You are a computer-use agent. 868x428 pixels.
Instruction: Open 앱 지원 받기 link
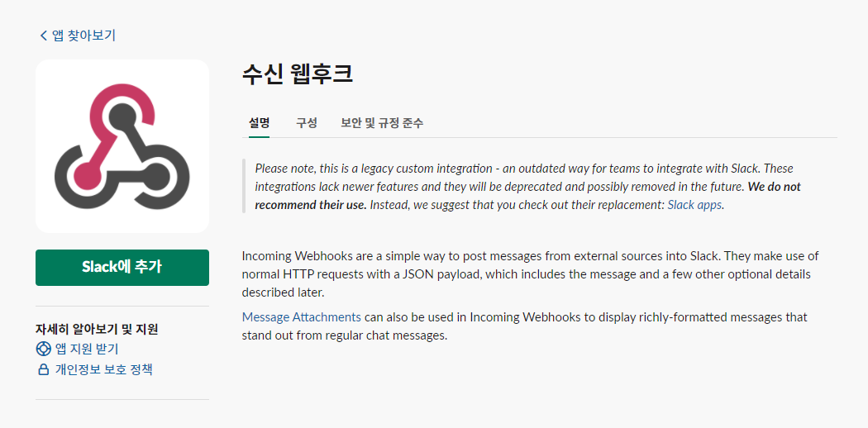pyautogui.click(x=86, y=349)
